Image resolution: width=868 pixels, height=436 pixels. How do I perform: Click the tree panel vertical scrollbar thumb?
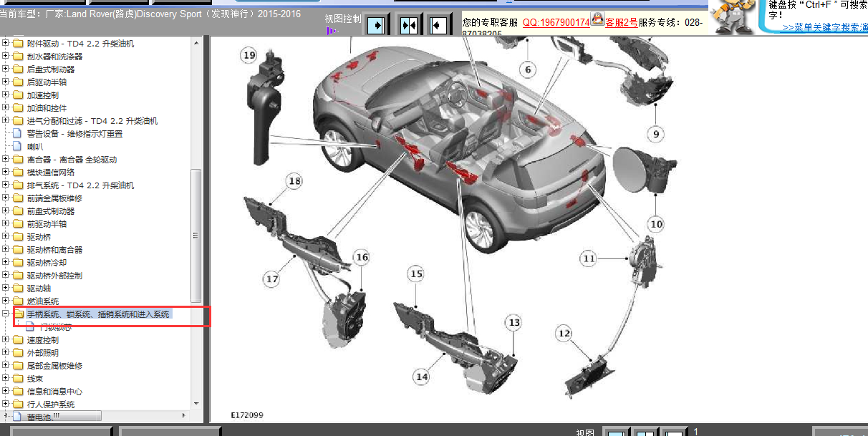pos(196,236)
